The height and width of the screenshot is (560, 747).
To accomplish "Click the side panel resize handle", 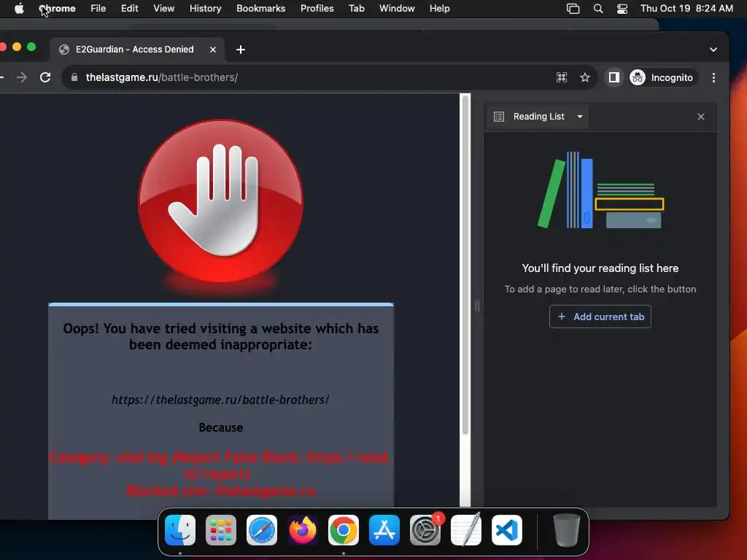I will click(x=477, y=306).
